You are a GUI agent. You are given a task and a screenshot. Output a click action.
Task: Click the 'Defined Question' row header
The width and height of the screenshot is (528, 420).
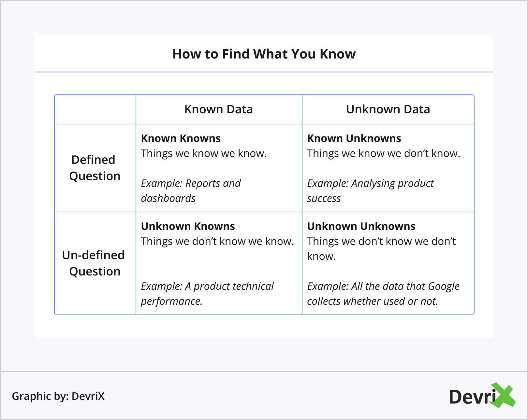(95, 168)
